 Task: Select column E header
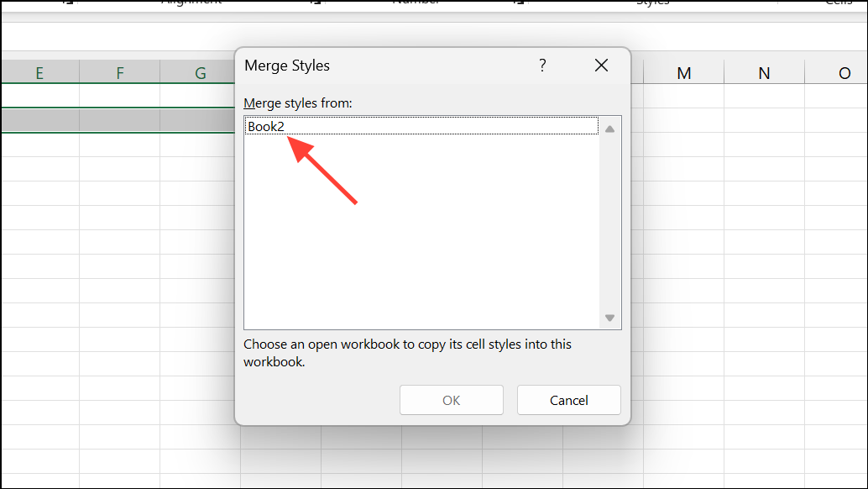(x=39, y=73)
